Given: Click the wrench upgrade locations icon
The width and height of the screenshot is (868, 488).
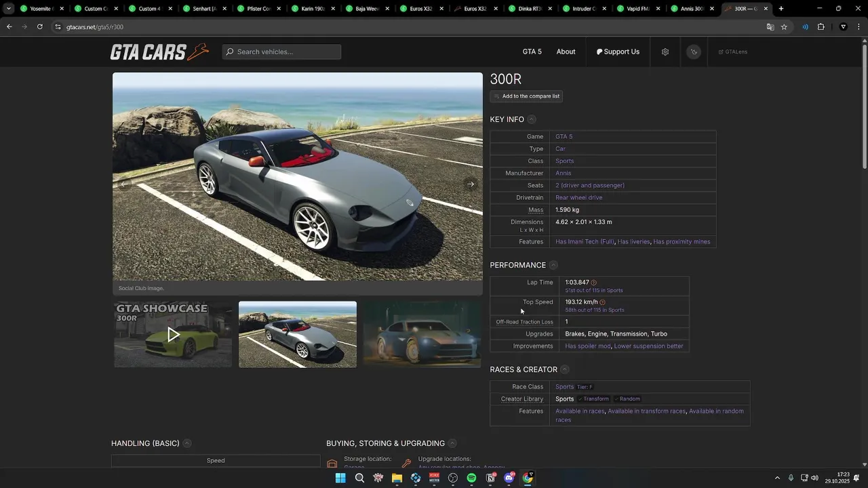Looking at the screenshot, I should 406,464.
